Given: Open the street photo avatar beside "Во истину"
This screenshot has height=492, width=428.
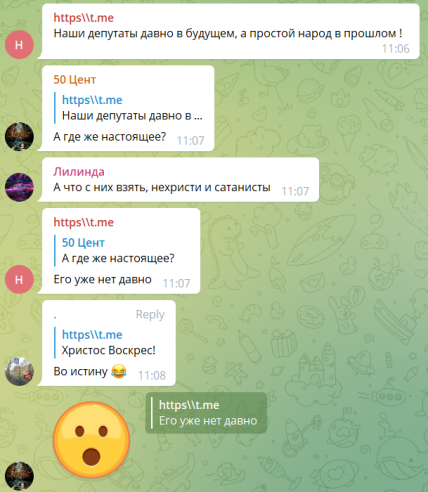Looking at the screenshot, I should [19, 371].
